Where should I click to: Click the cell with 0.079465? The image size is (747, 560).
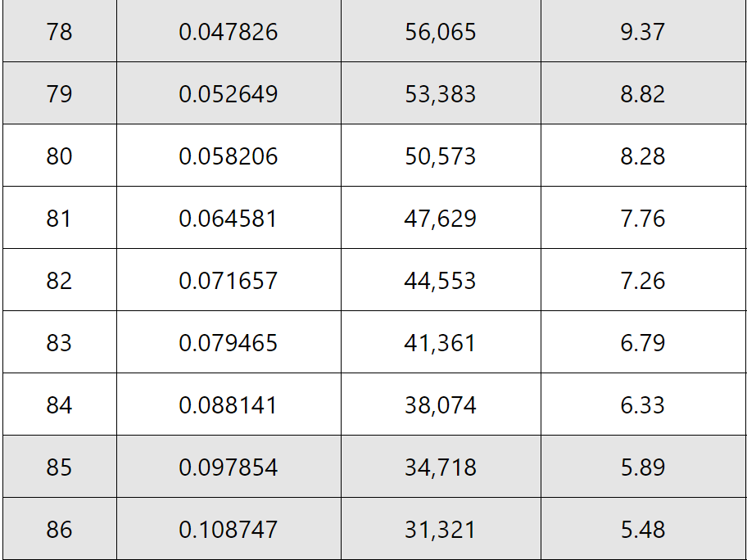point(229,342)
